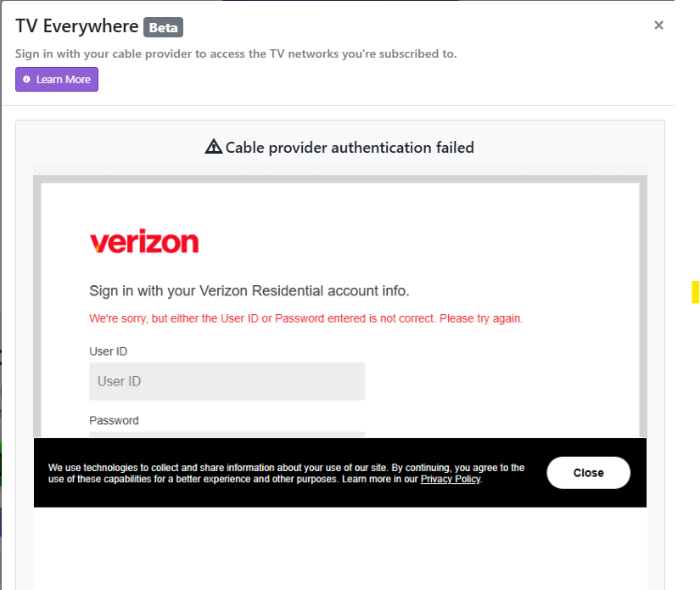Screen dimensions: 700x590
Task: Click the Password field below the label
Action: [x=227, y=435]
